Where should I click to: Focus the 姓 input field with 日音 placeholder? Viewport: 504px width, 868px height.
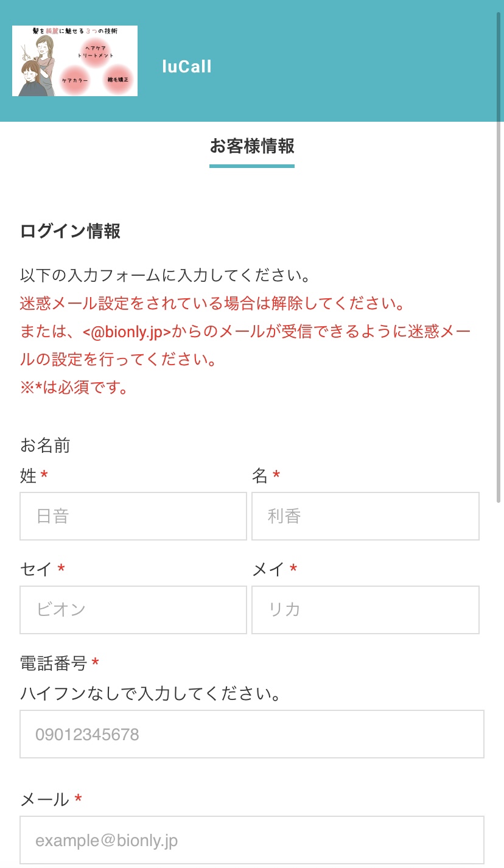point(133,516)
